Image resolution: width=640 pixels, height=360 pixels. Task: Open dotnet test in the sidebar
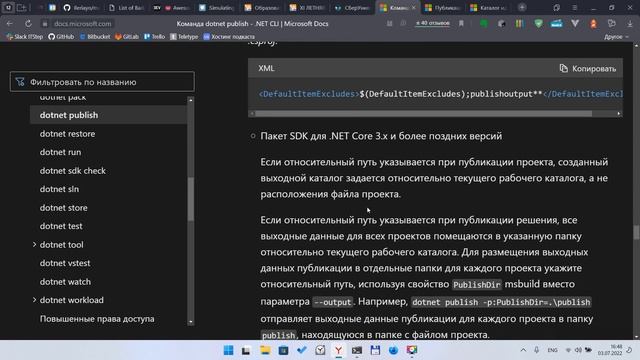coord(61,226)
